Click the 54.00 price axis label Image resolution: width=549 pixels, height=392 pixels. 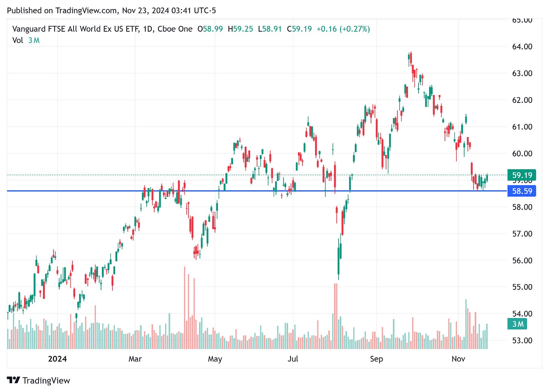coord(522,314)
